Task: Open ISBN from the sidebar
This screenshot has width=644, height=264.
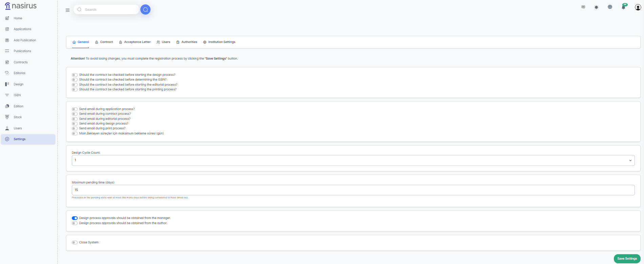Action: point(17,95)
